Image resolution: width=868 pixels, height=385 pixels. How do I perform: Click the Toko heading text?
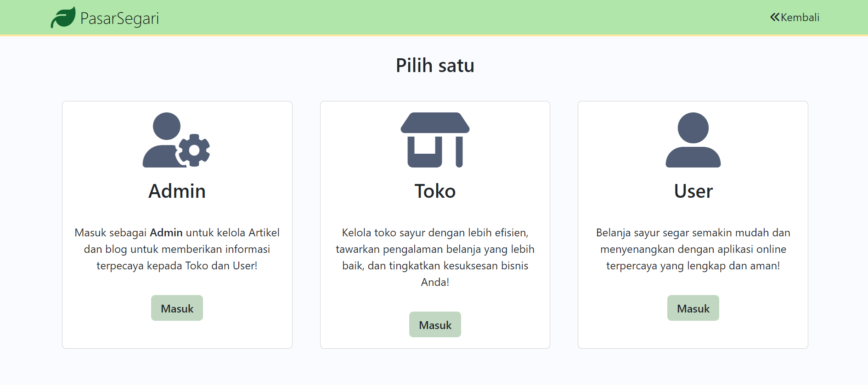tap(435, 191)
